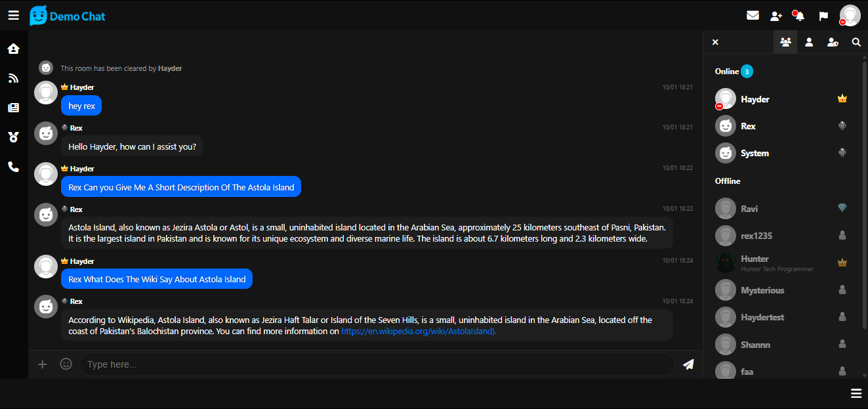Open the RSS feed icon in sidebar
The height and width of the screenshot is (409, 868).
13,78
